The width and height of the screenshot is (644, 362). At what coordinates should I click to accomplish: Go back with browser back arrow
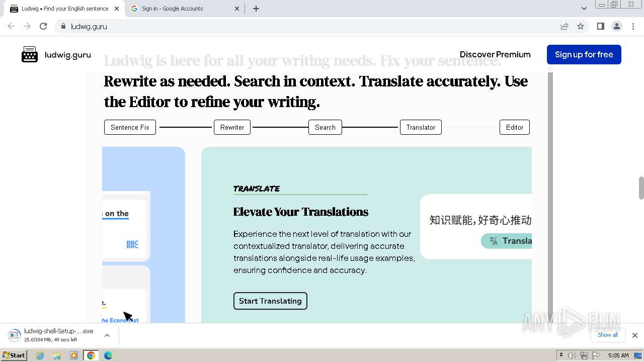click(x=11, y=26)
